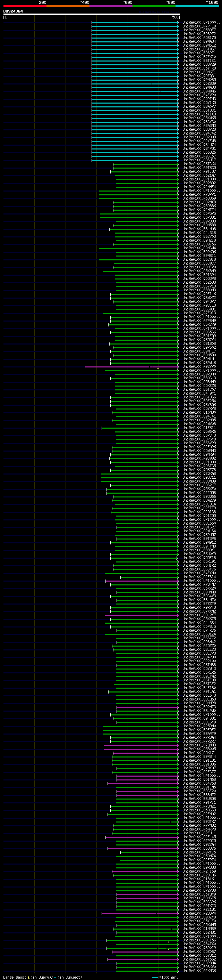This screenshot has width=222, height=980.
Task: Select hit UniRef100_A5BI75
Action: point(199,38)
